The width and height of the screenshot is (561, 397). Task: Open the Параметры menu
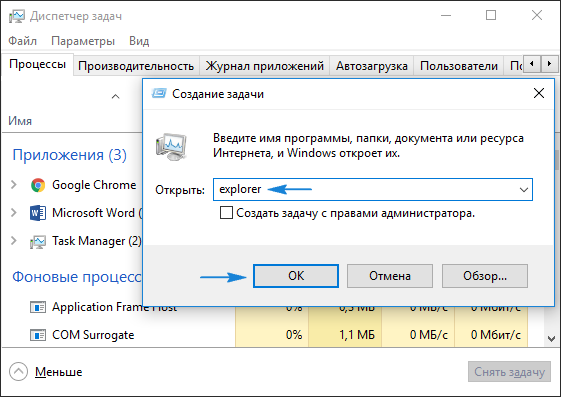pyautogui.click(x=83, y=41)
